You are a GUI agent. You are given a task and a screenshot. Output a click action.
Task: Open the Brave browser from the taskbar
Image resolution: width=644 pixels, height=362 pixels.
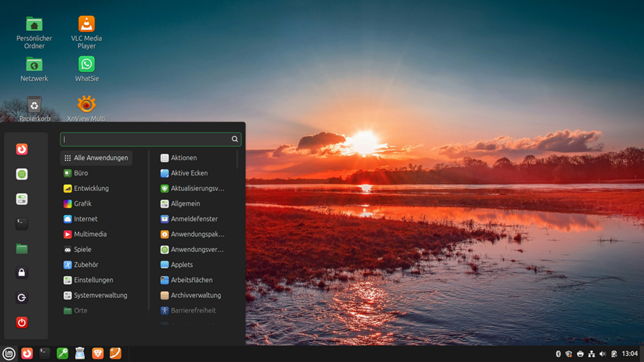click(x=97, y=353)
